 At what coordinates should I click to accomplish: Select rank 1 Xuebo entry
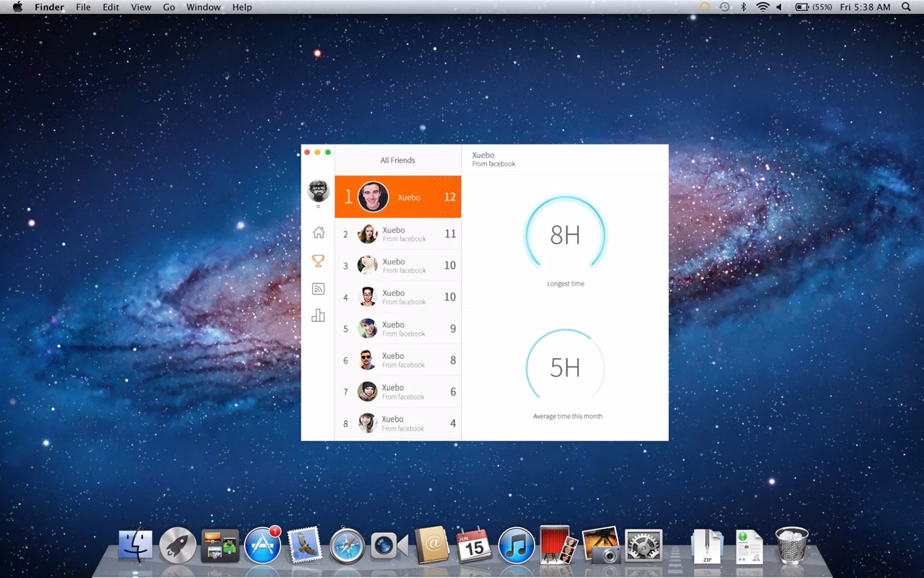click(x=398, y=197)
